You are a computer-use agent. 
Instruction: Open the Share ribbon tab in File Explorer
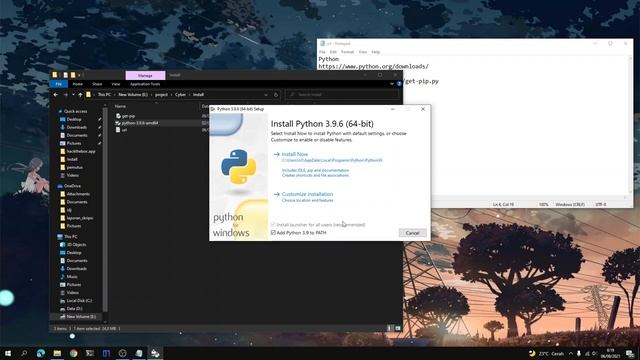coord(97,84)
